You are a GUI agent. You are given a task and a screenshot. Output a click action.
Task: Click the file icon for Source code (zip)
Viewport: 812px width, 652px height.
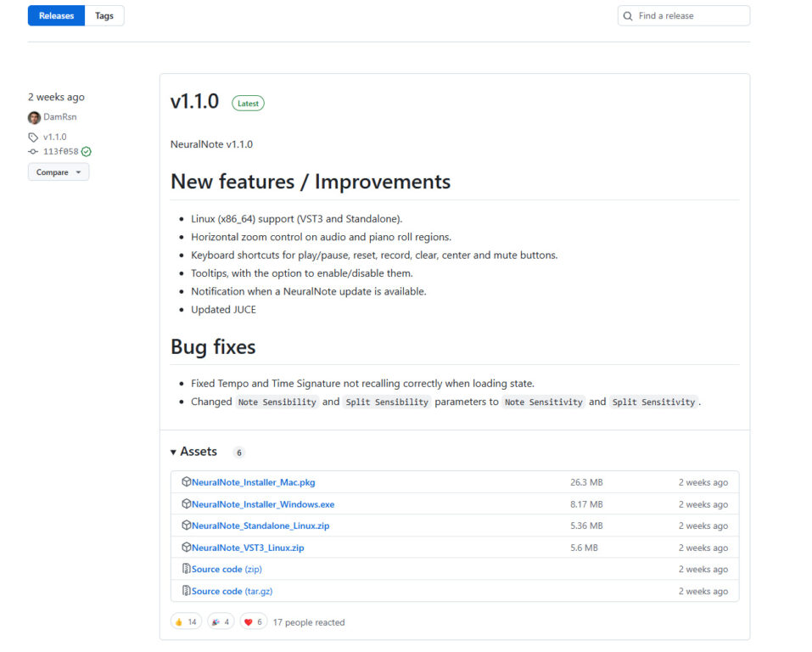[x=186, y=570]
